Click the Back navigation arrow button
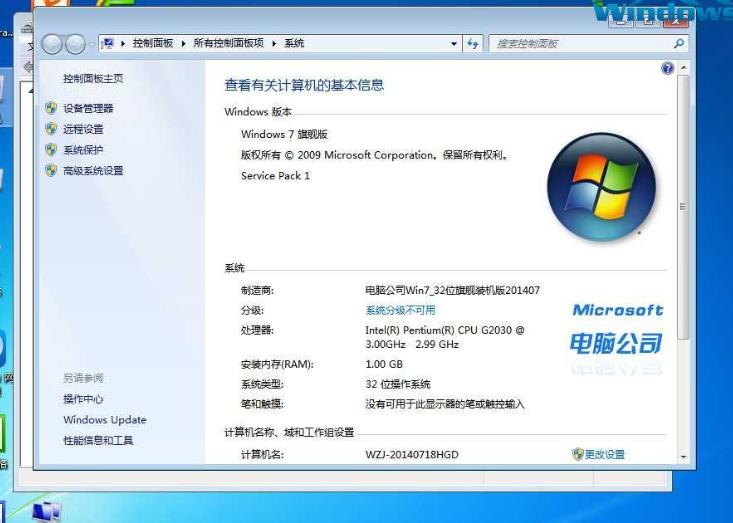This screenshot has width=733, height=523. [52, 44]
